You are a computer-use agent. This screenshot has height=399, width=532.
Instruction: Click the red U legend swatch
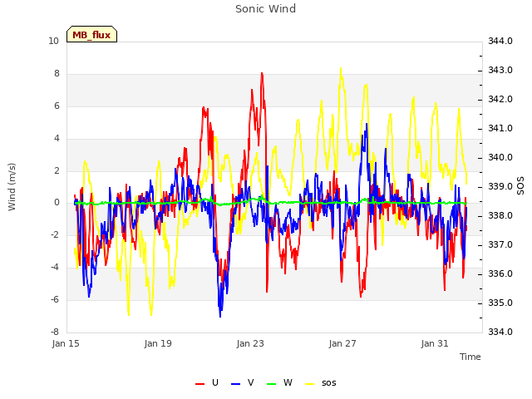click(199, 384)
